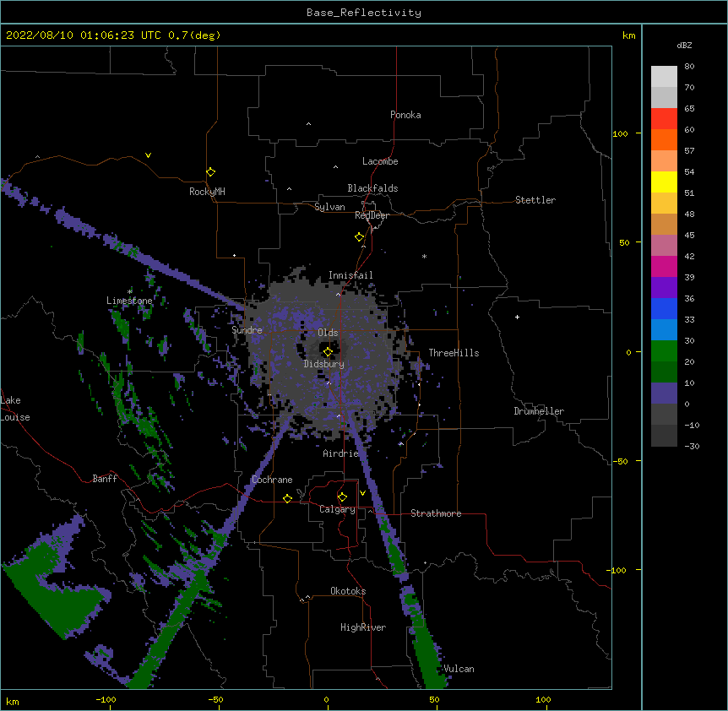
Task: Select the radar site diamond above Didsbury
Action: pos(328,352)
